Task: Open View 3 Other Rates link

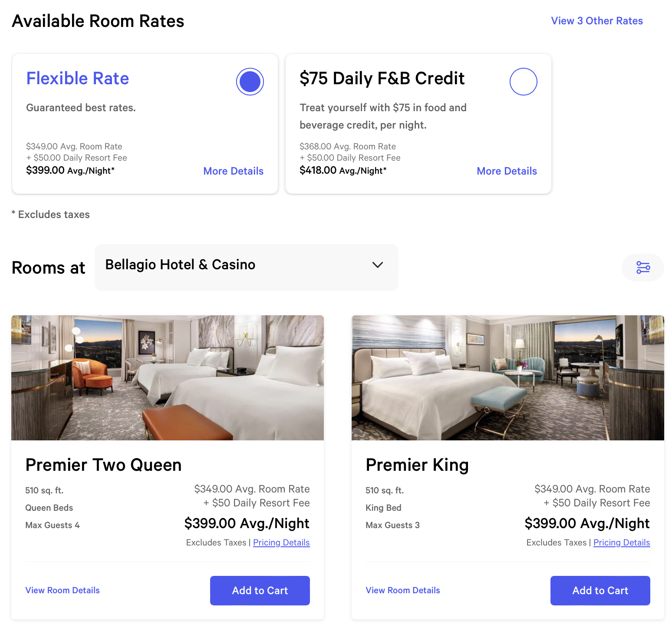Action: [x=597, y=21]
